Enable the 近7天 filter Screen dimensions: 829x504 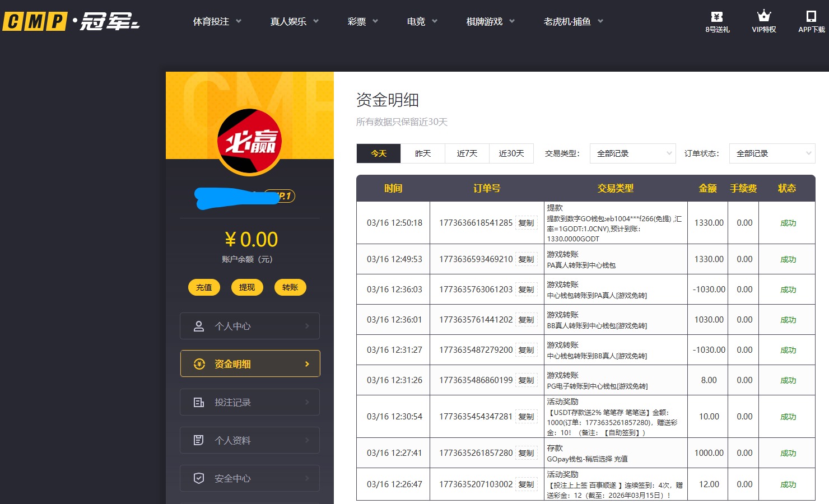(467, 153)
